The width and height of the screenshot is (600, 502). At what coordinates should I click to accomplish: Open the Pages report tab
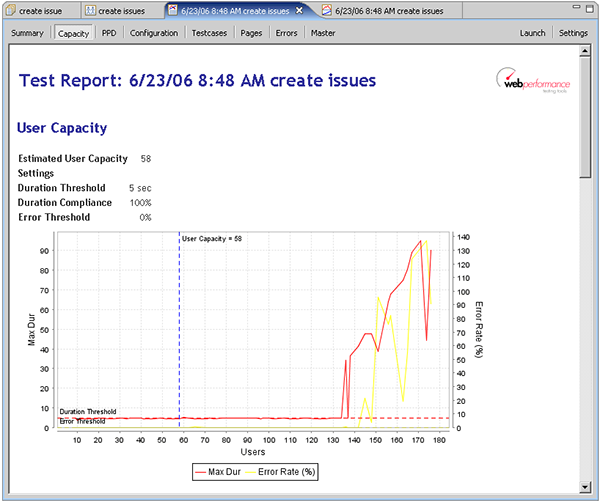pyautogui.click(x=251, y=33)
